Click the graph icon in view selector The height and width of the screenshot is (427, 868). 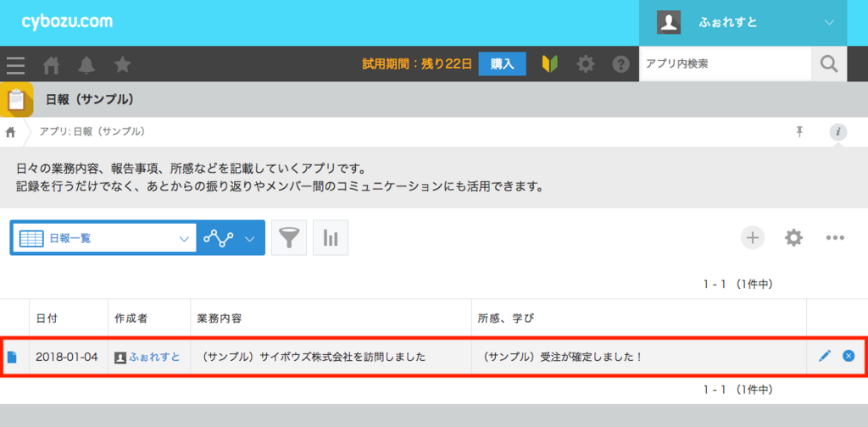coord(218,238)
